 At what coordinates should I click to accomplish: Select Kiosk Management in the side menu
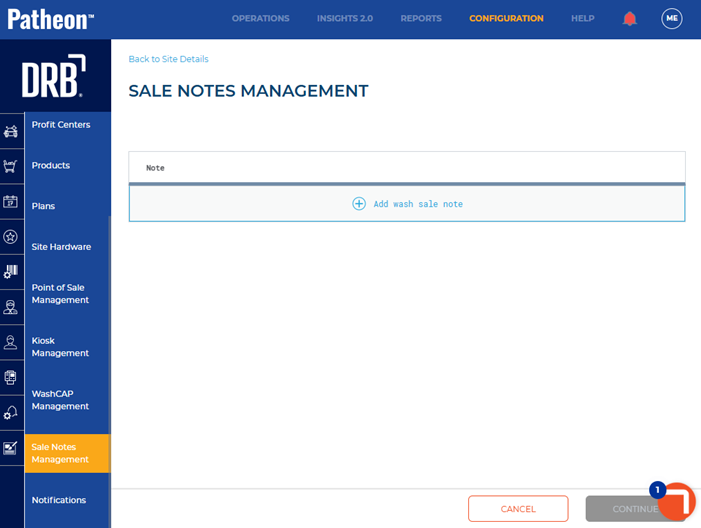point(60,347)
